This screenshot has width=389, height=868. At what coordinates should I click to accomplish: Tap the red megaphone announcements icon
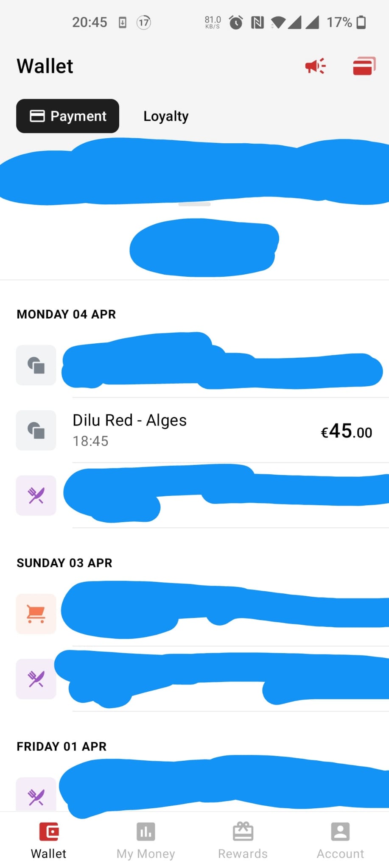coord(315,66)
